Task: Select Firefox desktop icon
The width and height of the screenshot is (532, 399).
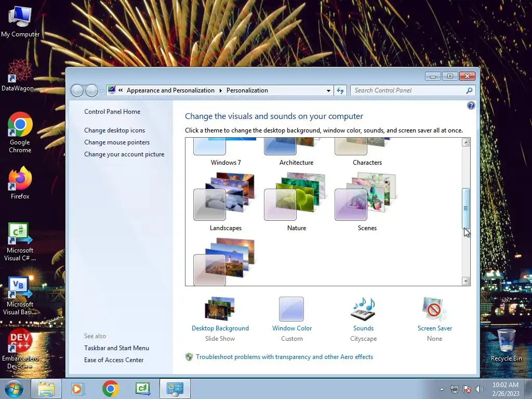Action: click(x=20, y=182)
